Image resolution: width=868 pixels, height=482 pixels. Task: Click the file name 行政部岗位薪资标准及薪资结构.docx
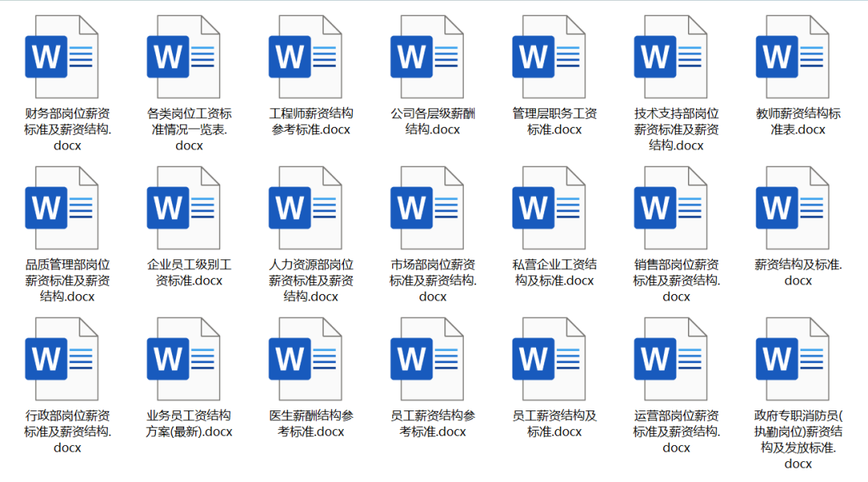68,431
